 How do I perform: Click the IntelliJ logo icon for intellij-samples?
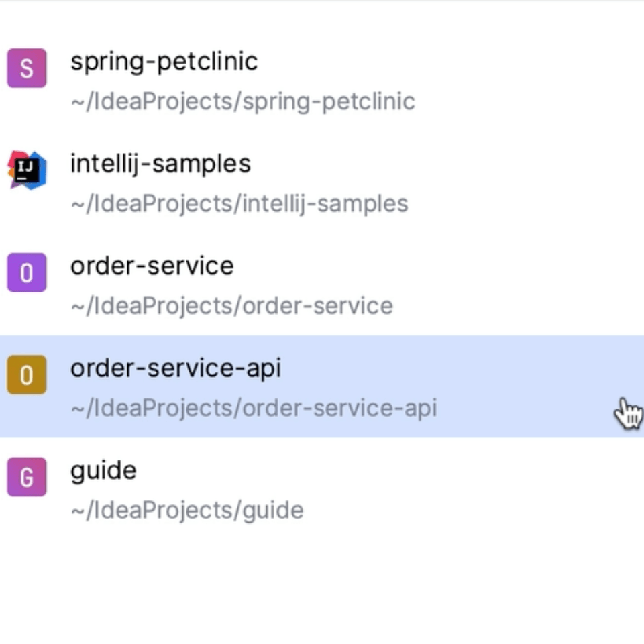(x=27, y=170)
